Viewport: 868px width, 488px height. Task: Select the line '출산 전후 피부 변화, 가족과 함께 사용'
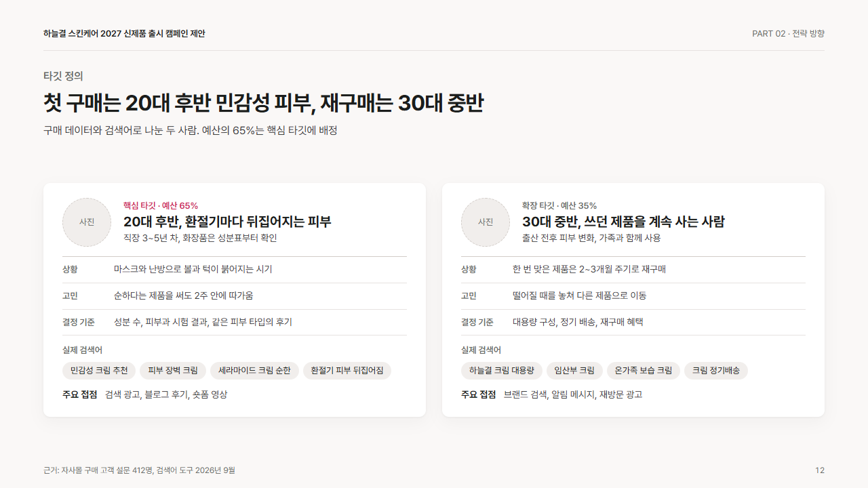pos(591,238)
